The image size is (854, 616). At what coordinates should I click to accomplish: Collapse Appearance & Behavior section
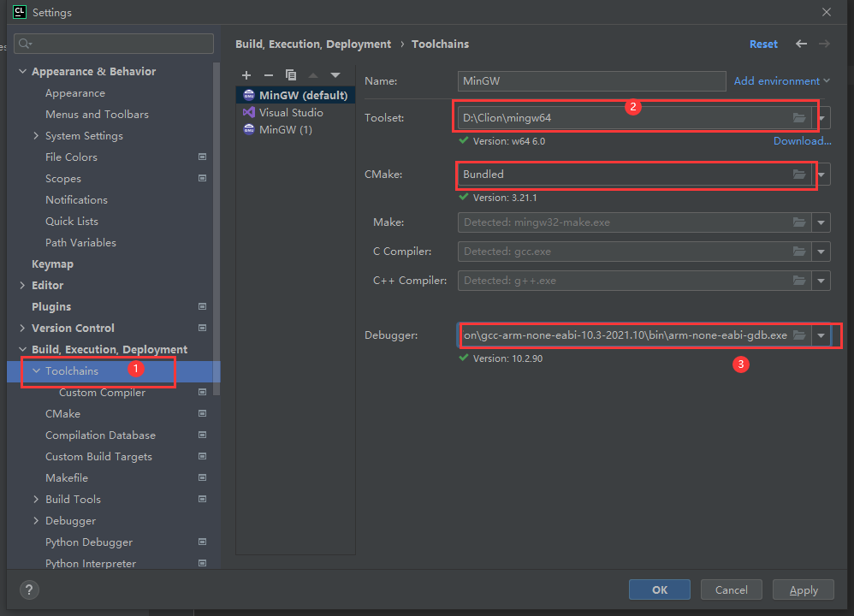click(22, 71)
